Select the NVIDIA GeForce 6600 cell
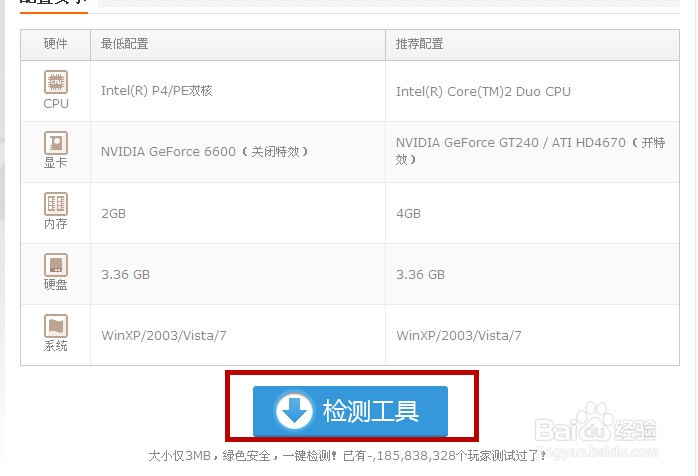The height and width of the screenshot is (476, 698). (x=238, y=152)
